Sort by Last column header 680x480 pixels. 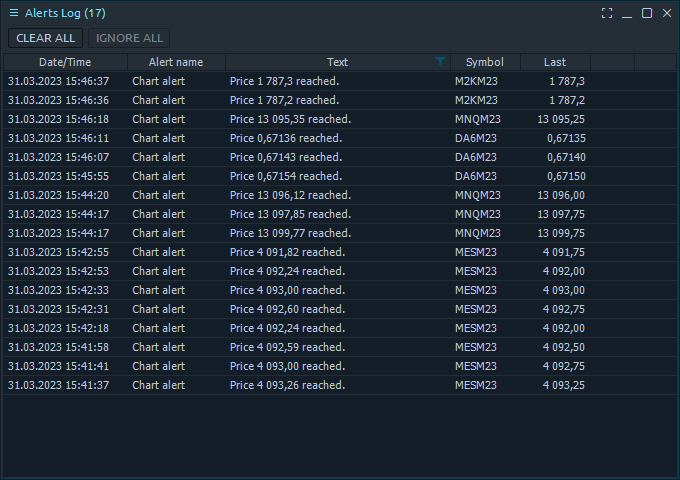(556, 62)
